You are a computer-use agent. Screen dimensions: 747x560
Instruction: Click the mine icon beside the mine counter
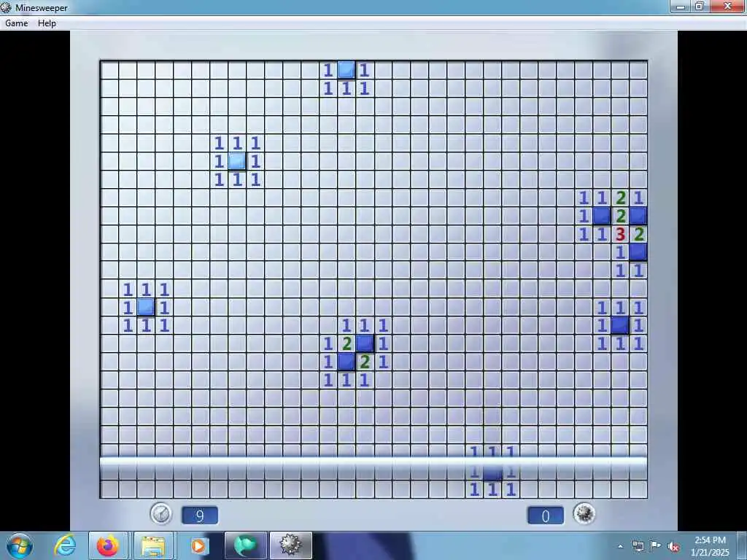coord(584,514)
